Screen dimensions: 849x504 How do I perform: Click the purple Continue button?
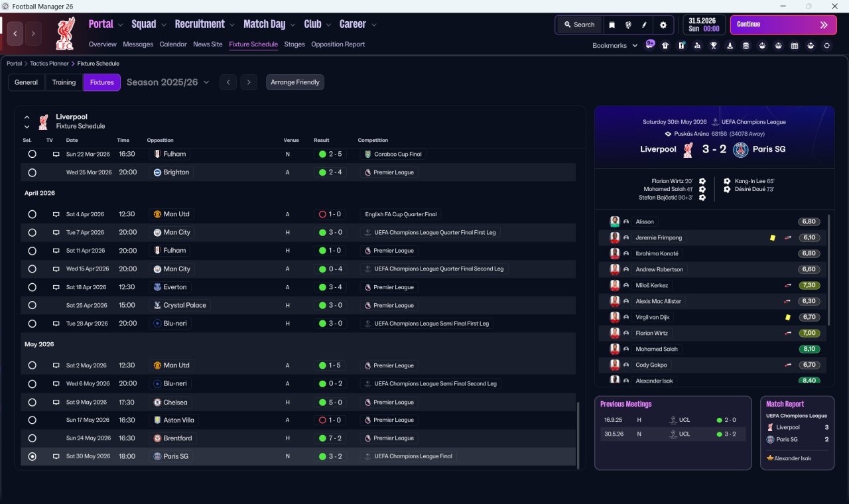click(x=783, y=25)
